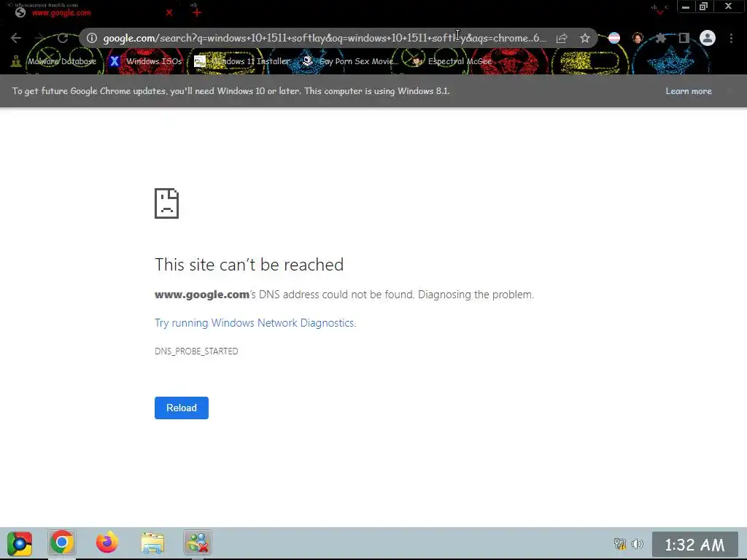
Task: Click the sad page error icon
Action: [x=167, y=203]
